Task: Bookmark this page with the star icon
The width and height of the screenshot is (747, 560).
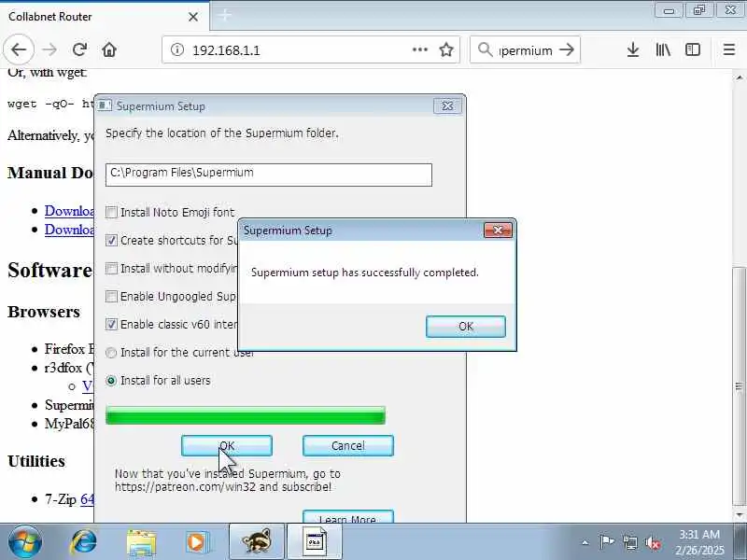Action: 446,49
